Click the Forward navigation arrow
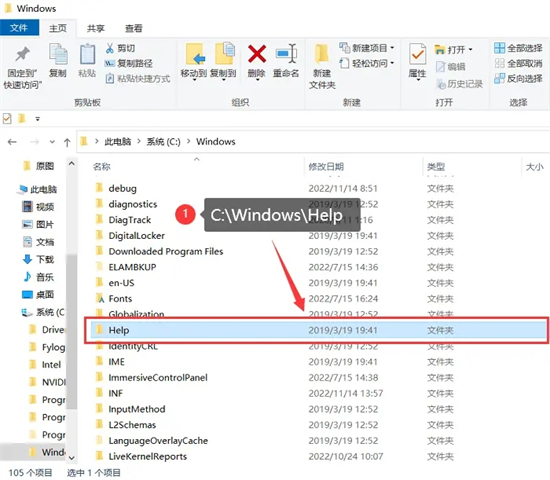 click(34, 142)
